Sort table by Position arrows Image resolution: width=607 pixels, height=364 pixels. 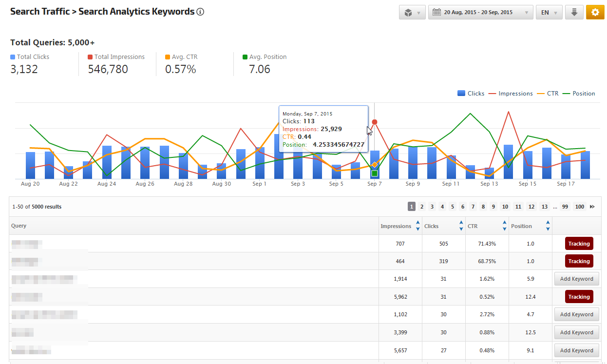pyautogui.click(x=548, y=226)
